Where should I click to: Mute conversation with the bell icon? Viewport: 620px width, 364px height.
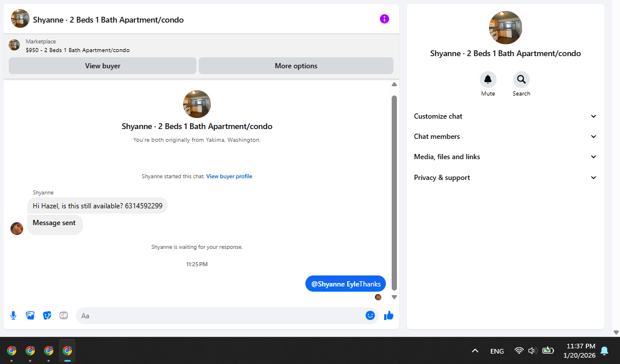pos(488,80)
